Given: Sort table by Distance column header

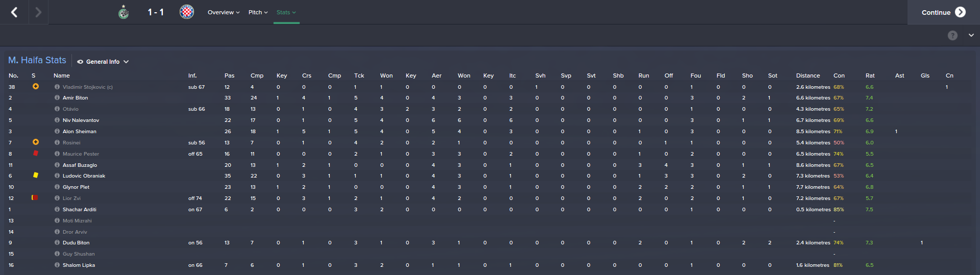Looking at the screenshot, I should point(807,76).
